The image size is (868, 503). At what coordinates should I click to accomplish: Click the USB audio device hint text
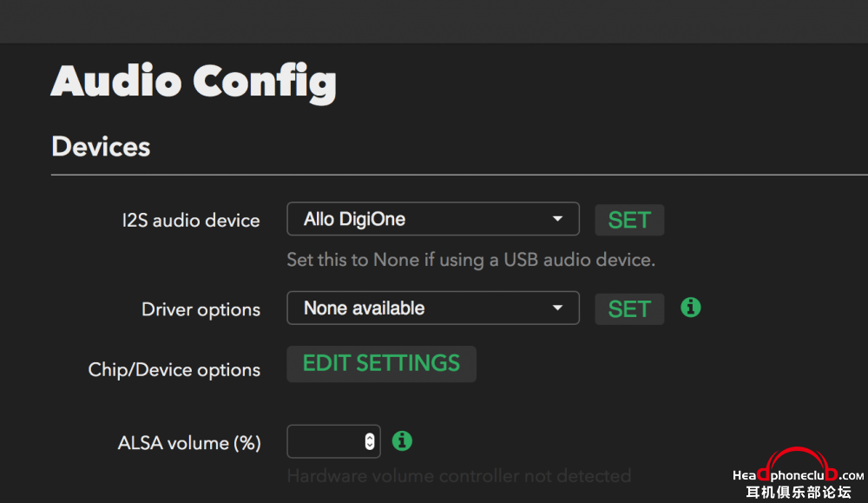(x=471, y=260)
